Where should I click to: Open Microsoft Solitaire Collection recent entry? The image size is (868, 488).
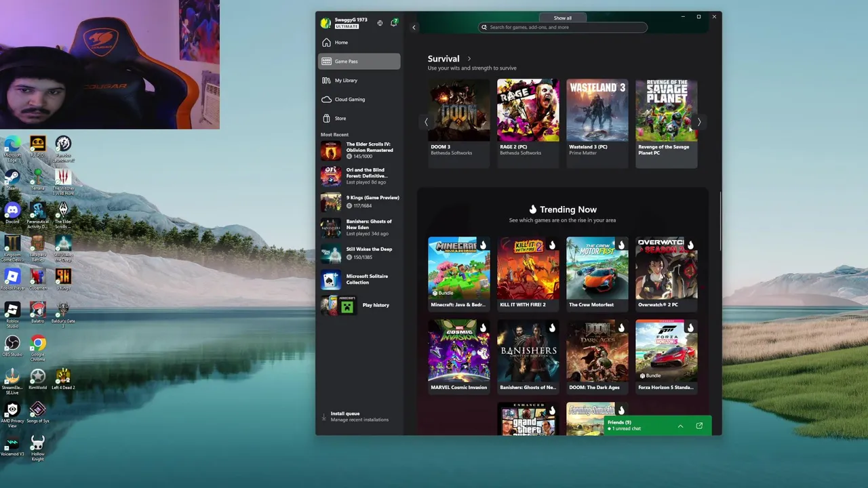[359, 279]
